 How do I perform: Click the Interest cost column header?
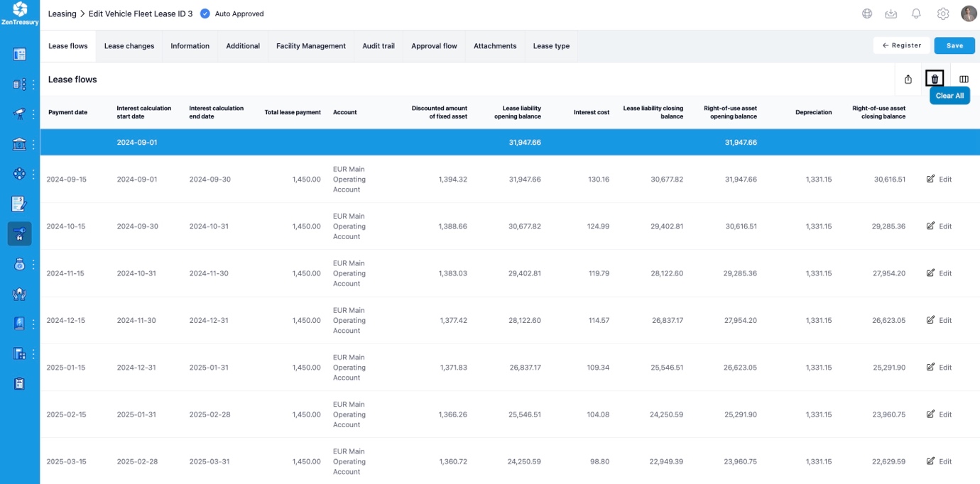click(592, 112)
